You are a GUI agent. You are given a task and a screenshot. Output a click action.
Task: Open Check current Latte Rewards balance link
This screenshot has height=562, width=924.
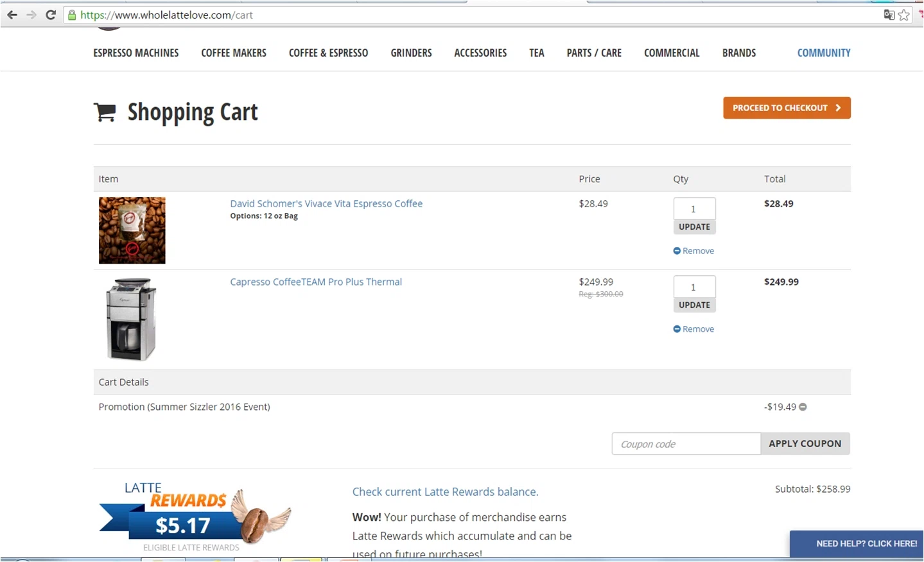445,491
